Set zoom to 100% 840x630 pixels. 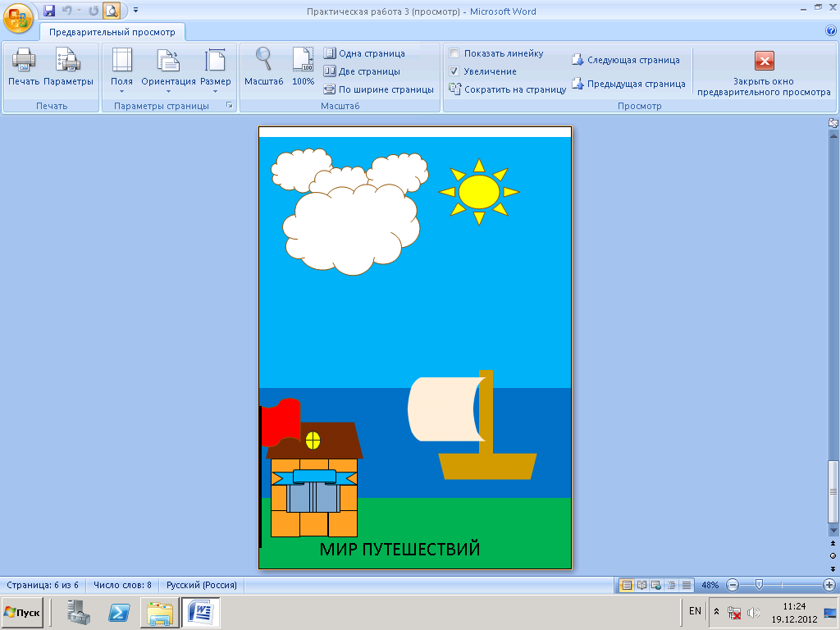[303, 67]
